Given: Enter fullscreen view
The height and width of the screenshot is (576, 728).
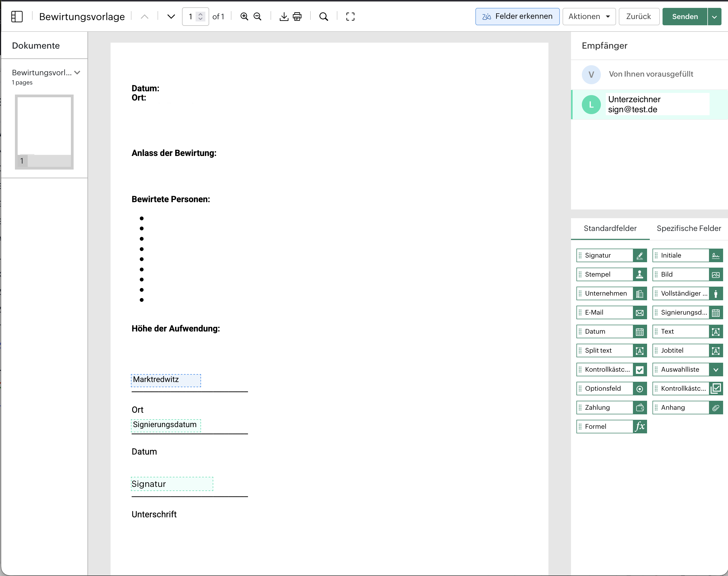Looking at the screenshot, I should coord(350,17).
